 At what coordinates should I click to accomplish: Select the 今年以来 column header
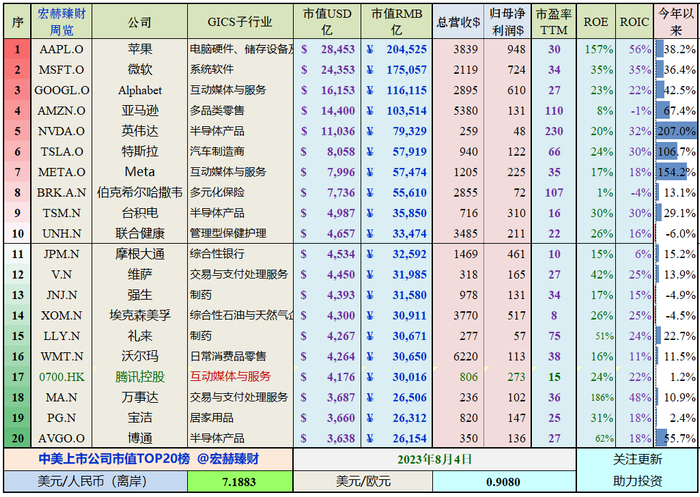(x=676, y=22)
